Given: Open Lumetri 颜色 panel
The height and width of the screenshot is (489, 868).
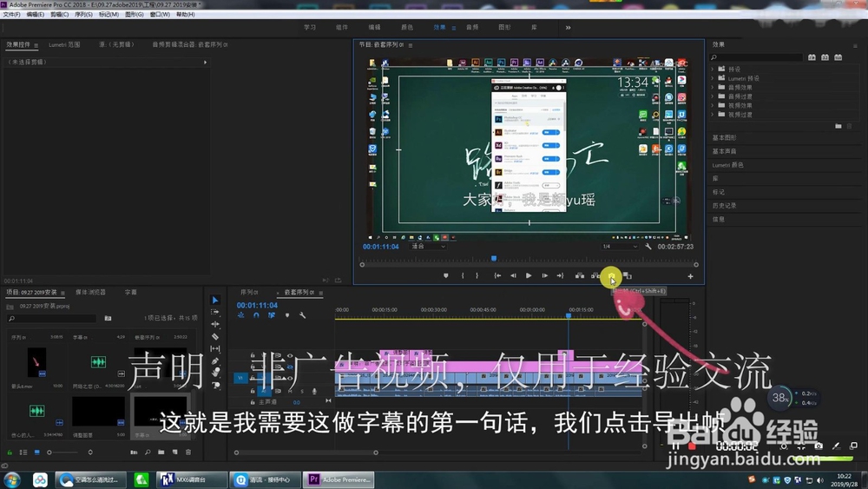Looking at the screenshot, I should [727, 165].
